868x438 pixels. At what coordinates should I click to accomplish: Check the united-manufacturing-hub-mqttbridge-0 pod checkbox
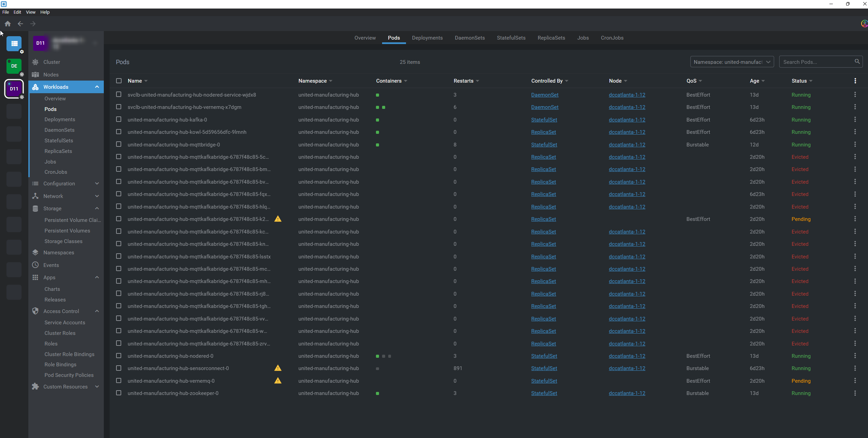click(119, 144)
